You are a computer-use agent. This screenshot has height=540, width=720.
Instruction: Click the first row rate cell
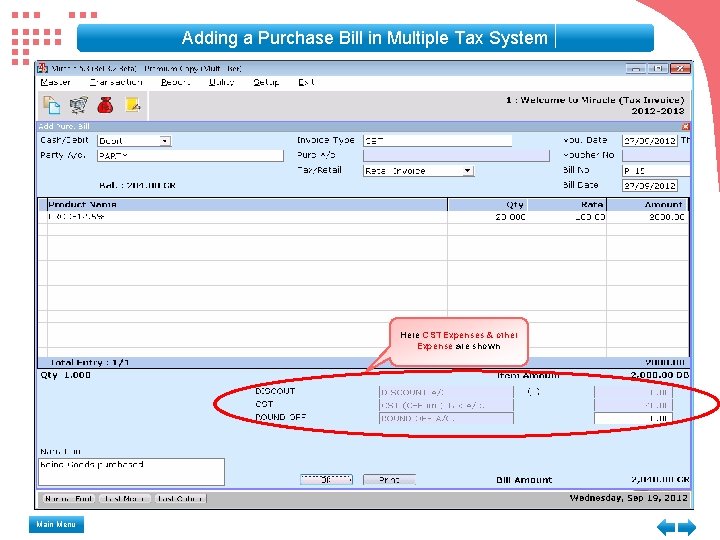[x=567, y=217]
